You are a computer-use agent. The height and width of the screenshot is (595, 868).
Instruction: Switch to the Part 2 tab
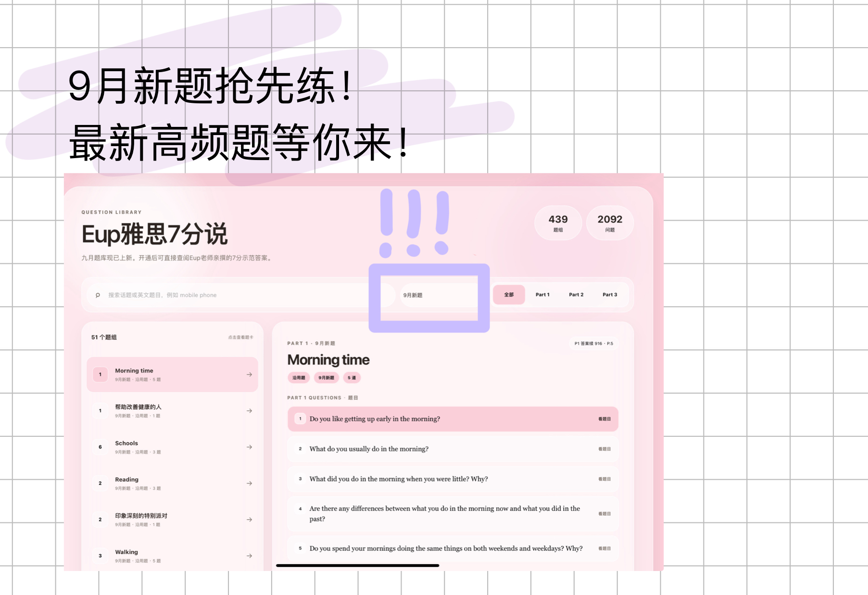[576, 295]
